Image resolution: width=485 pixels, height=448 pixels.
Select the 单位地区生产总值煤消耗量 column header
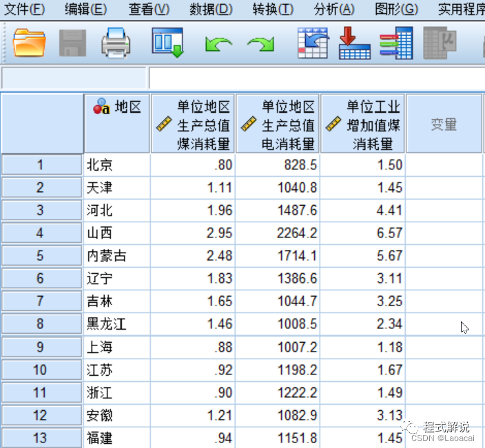click(192, 123)
